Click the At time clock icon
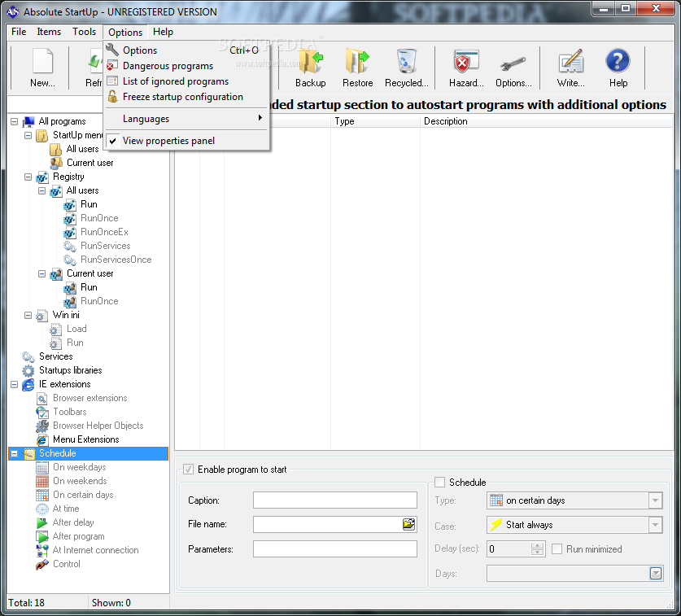The height and width of the screenshot is (616, 681). [x=42, y=509]
